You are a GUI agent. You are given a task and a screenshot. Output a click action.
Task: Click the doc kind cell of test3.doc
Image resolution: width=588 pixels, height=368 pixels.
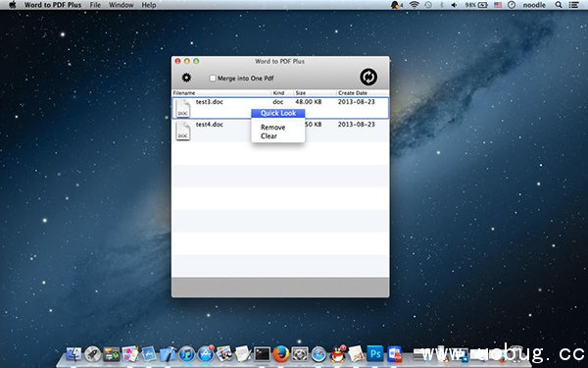pos(278,102)
